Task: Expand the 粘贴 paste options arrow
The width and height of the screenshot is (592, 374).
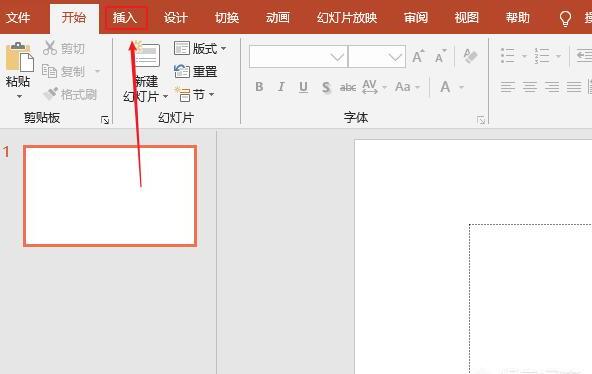Action: click(19, 97)
